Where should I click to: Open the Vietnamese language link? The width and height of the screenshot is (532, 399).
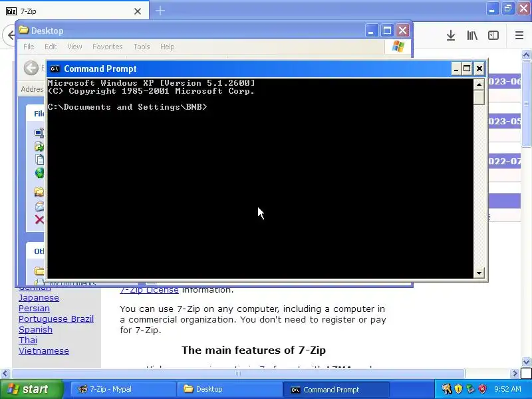(x=43, y=351)
